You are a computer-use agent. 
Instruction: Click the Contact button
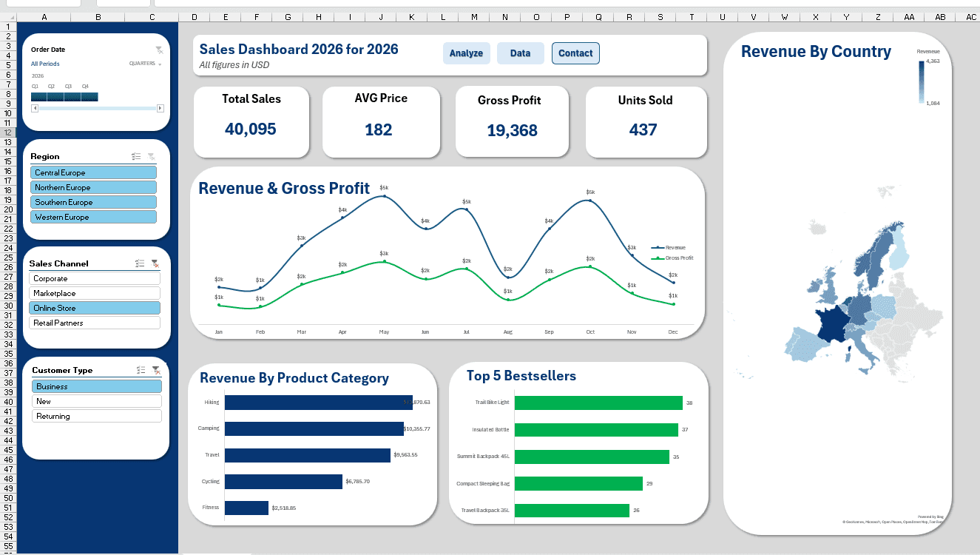[575, 53]
